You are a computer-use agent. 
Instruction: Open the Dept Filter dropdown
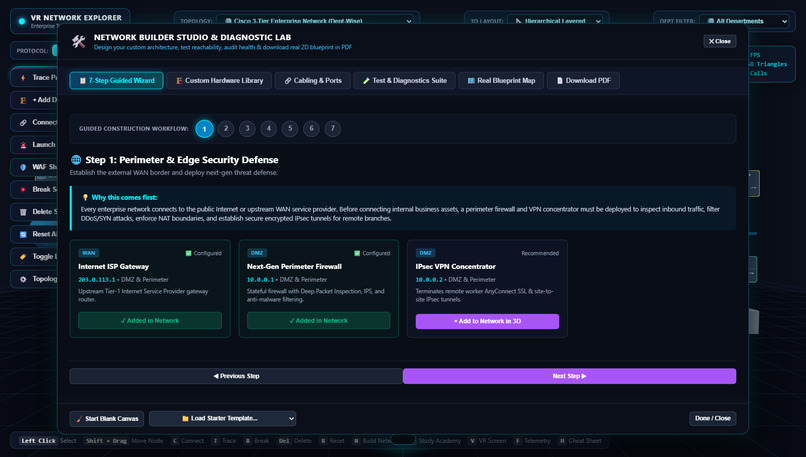click(745, 21)
